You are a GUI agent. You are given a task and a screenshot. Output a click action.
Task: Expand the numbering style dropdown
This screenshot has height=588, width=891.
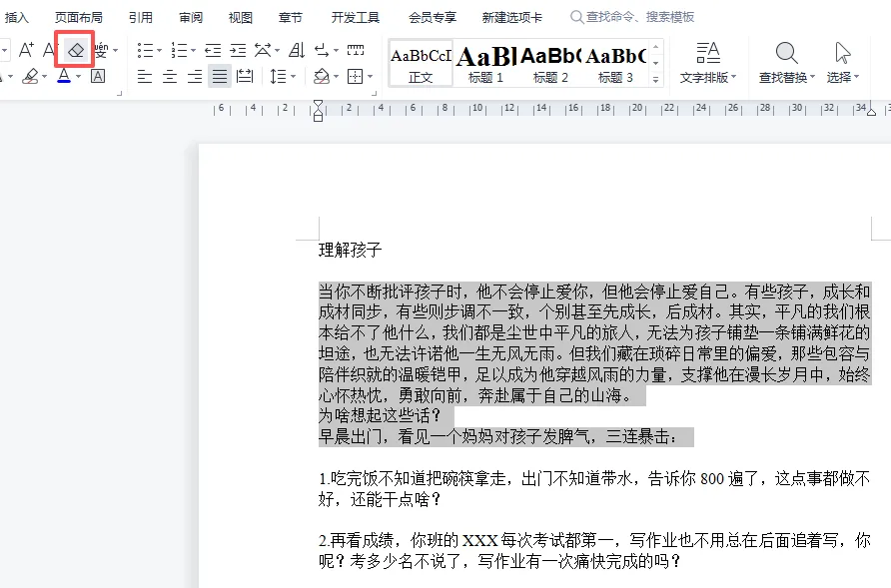click(x=193, y=51)
